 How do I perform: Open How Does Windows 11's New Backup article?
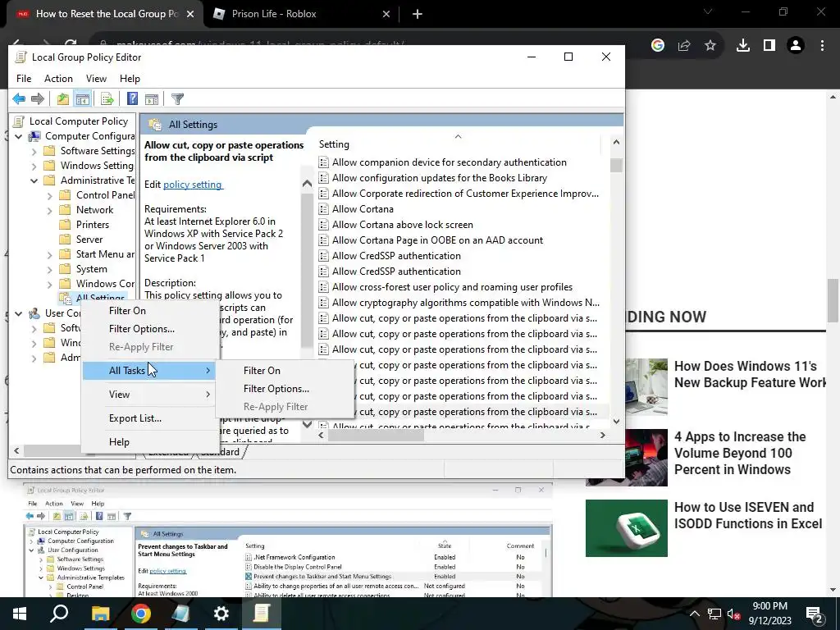click(x=750, y=374)
